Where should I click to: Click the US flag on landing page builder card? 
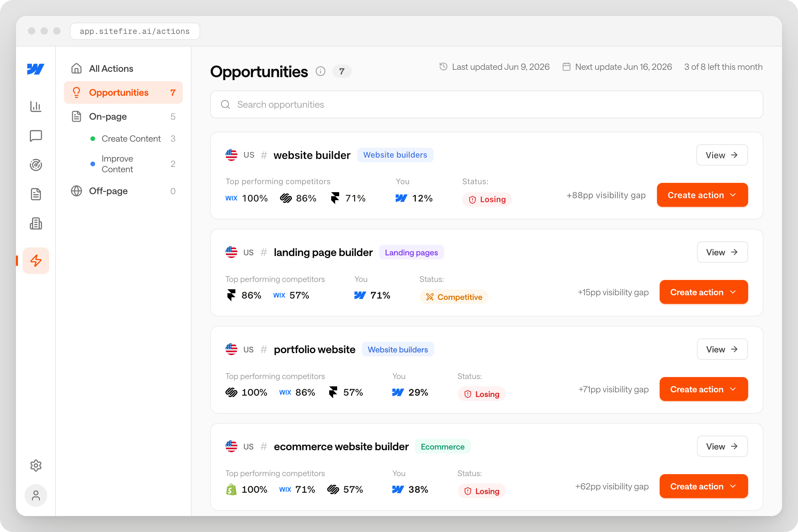point(231,252)
